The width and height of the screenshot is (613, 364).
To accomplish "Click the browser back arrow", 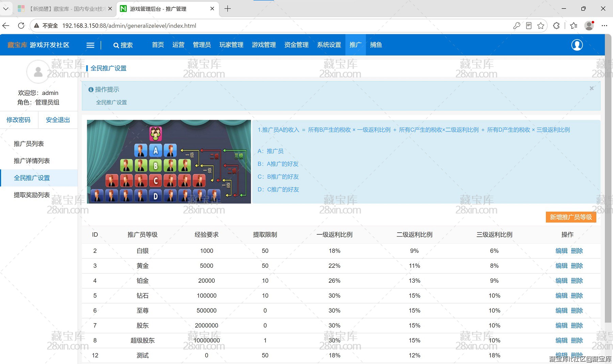I will pos(6,26).
